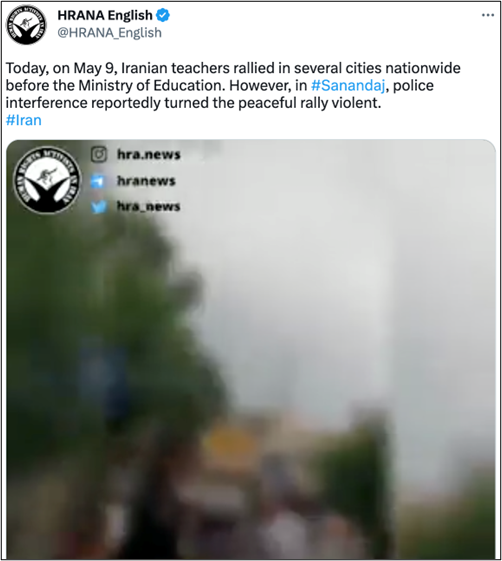Image resolution: width=502 pixels, height=561 pixels.
Task: Click the HRANA watermark logo in the video
Action: tap(47, 180)
